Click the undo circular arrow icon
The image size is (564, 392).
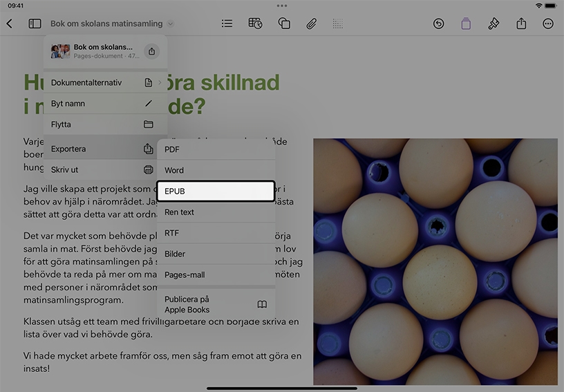(438, 24)
